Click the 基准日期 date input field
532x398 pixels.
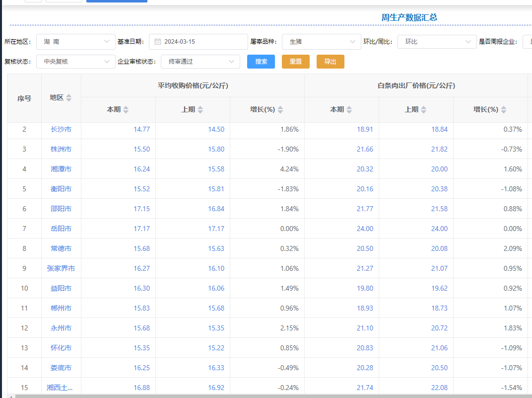coord(203,42)
